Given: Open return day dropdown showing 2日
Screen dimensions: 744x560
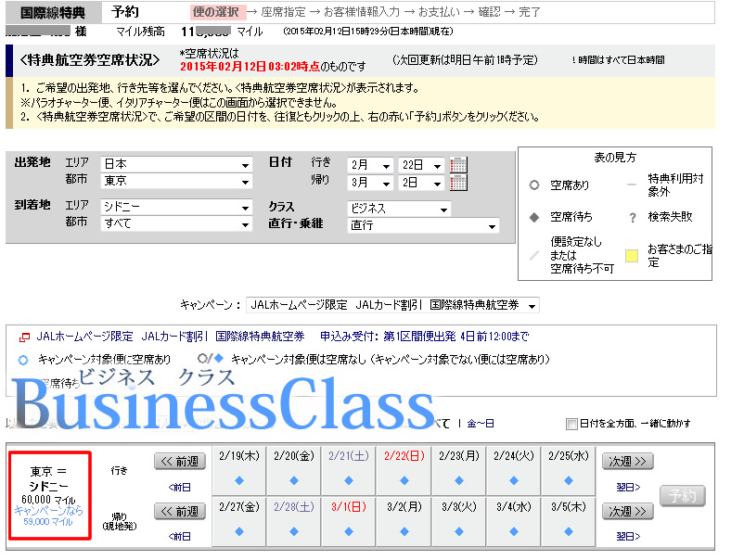Looking at the screenshot, I should (421, 183).
